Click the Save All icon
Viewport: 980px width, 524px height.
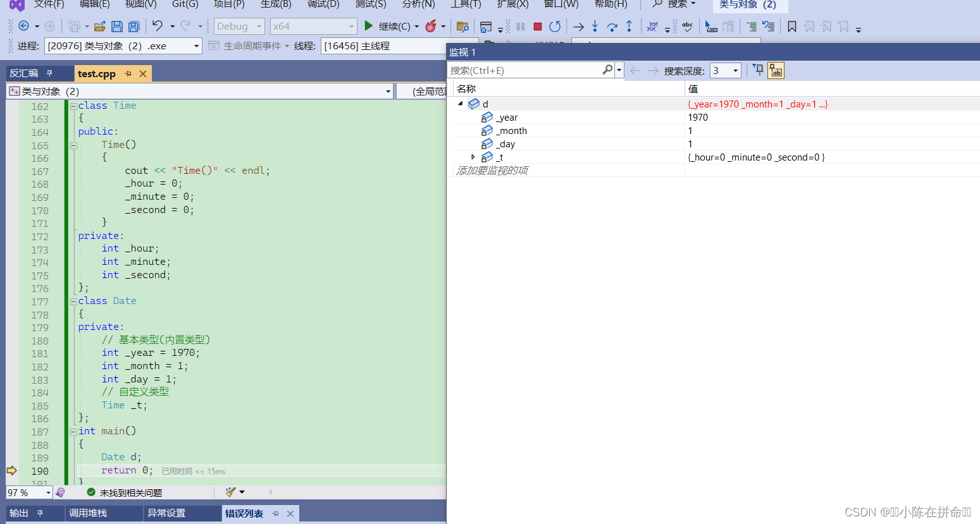pos(134,26)
